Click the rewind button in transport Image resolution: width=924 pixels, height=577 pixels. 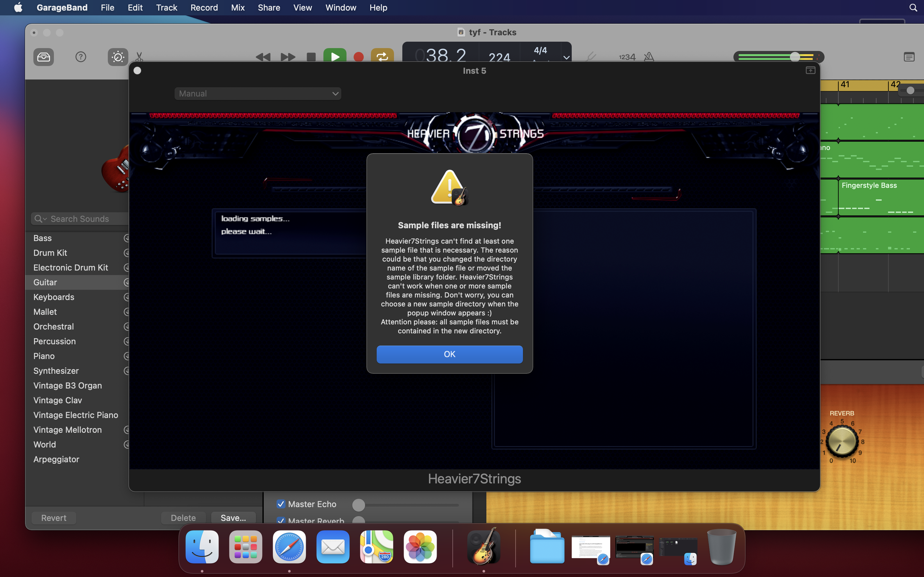point(263,56)
